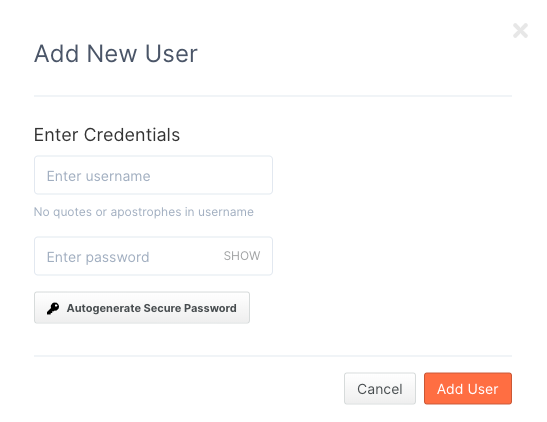Image resolution: width=547 pixels, height=422 pixels.
Task: Click the Autogenerate Secure Password button
Action: (x=142, y=308)
